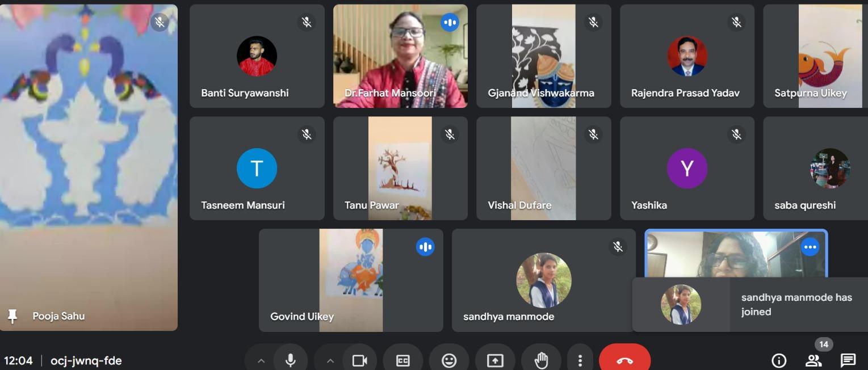Toggle the camera button in the call toolbar
Viewport: 868px width, 370px height.
[360, 360]
